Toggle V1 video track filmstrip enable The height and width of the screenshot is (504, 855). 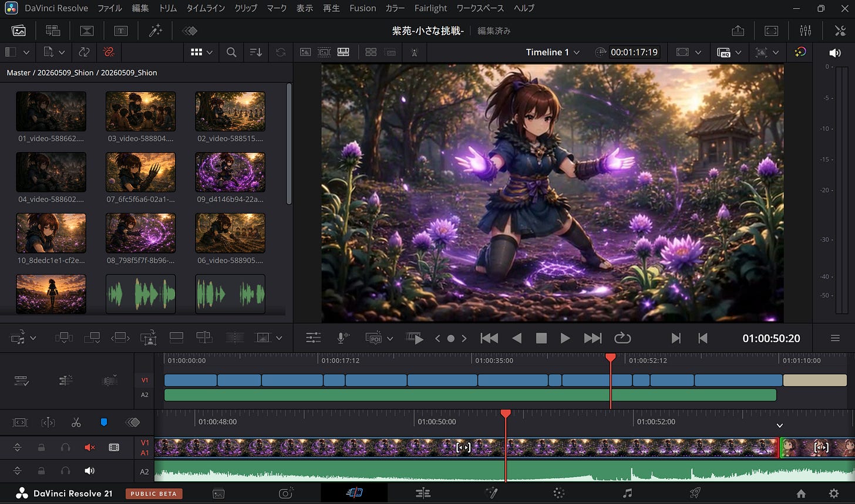114,447
